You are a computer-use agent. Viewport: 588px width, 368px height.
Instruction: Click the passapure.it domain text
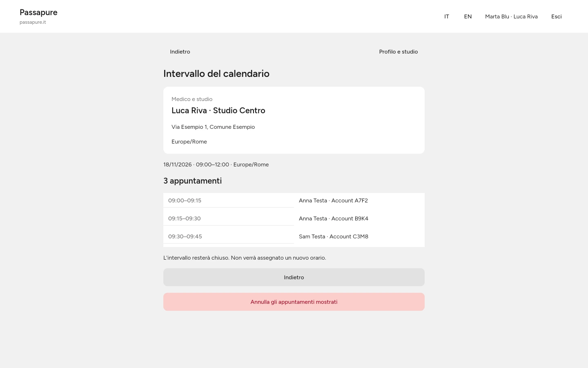pos(33,22)
